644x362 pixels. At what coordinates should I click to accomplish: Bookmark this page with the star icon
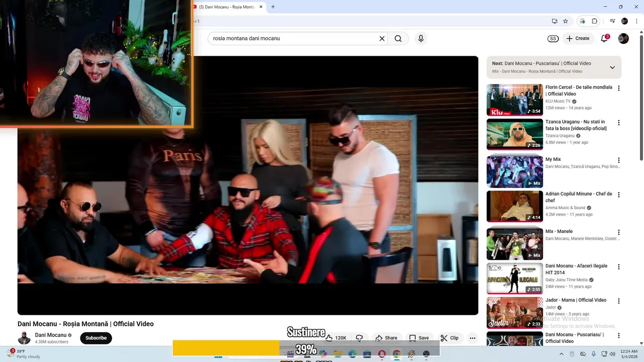tap(566, 21)
